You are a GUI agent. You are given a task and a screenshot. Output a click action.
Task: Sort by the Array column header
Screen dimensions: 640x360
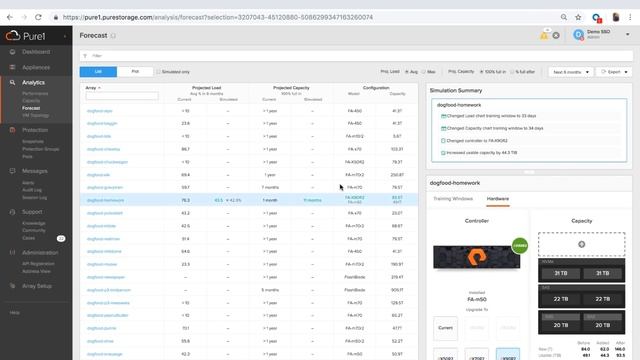[x=93, y=88]
